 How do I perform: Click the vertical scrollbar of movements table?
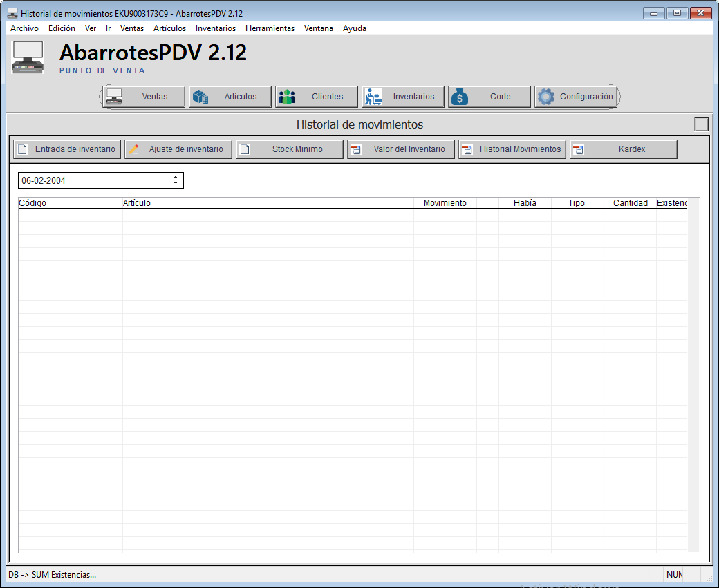[x=694, y=375]
